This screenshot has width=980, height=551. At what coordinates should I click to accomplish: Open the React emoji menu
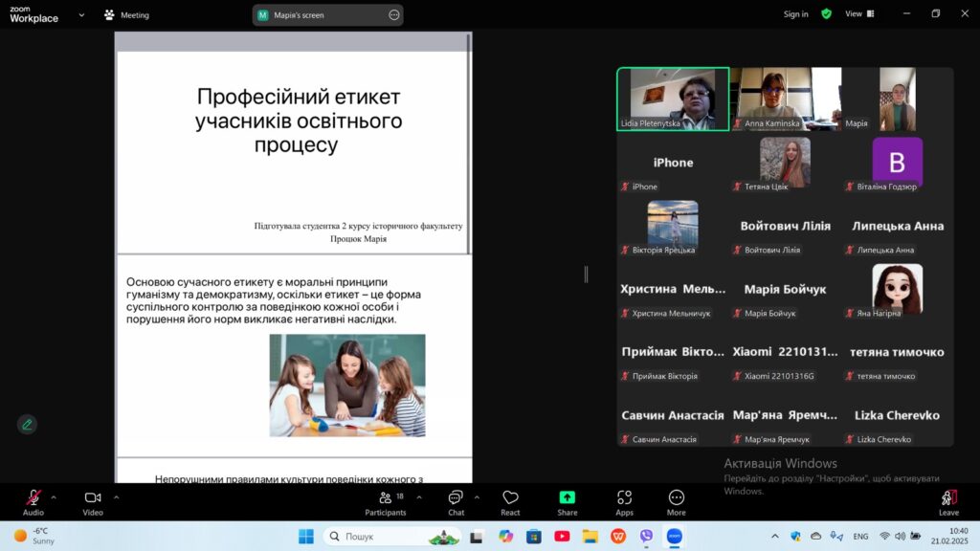click(x=510, y=501)
